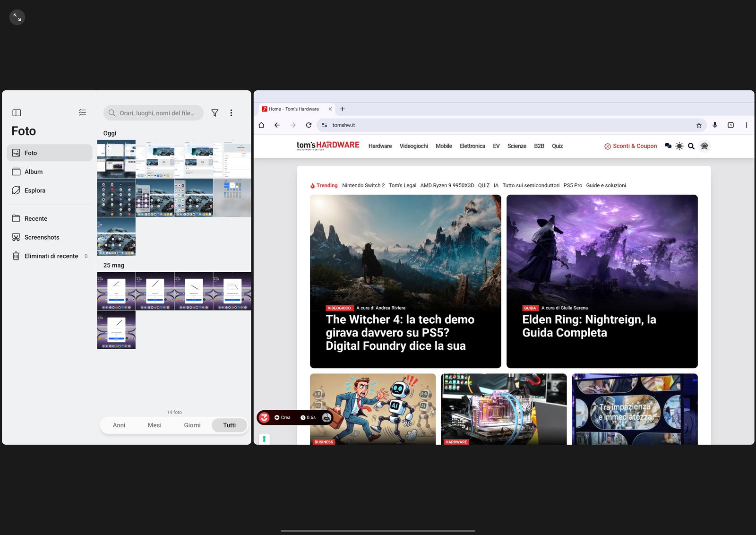The width and height of the screenshot is (756, 535).
Task: Open Esplora in the sidebar
Action: pos(50,190)
